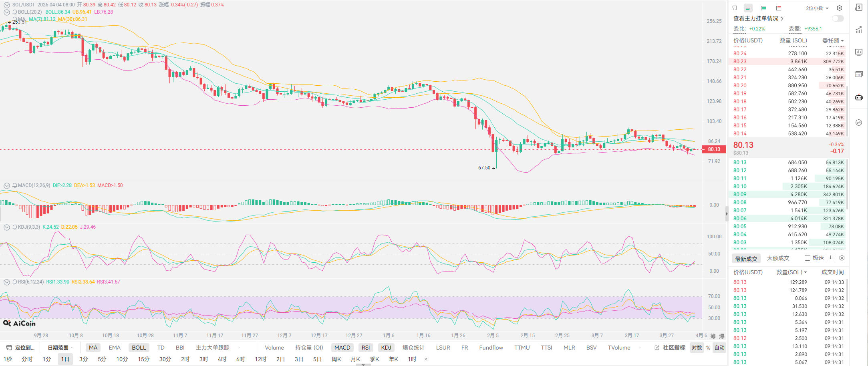Switch order book to buy-orders-only view
This screenshot has width=868, height=366.
click(x=763, y=8)
